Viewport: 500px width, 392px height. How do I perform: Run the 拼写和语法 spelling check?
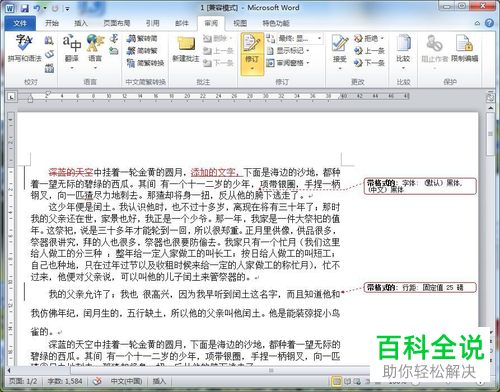(24, 49)
